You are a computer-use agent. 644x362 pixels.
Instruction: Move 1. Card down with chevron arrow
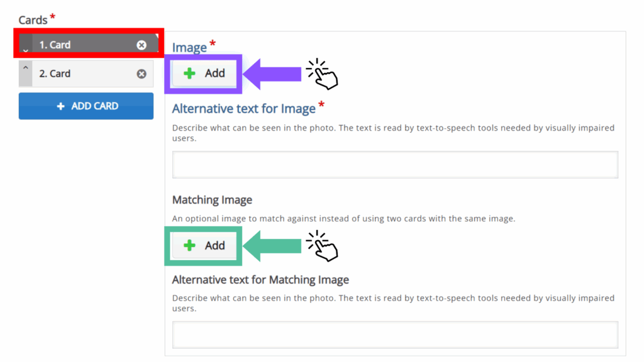click(26, 49)
